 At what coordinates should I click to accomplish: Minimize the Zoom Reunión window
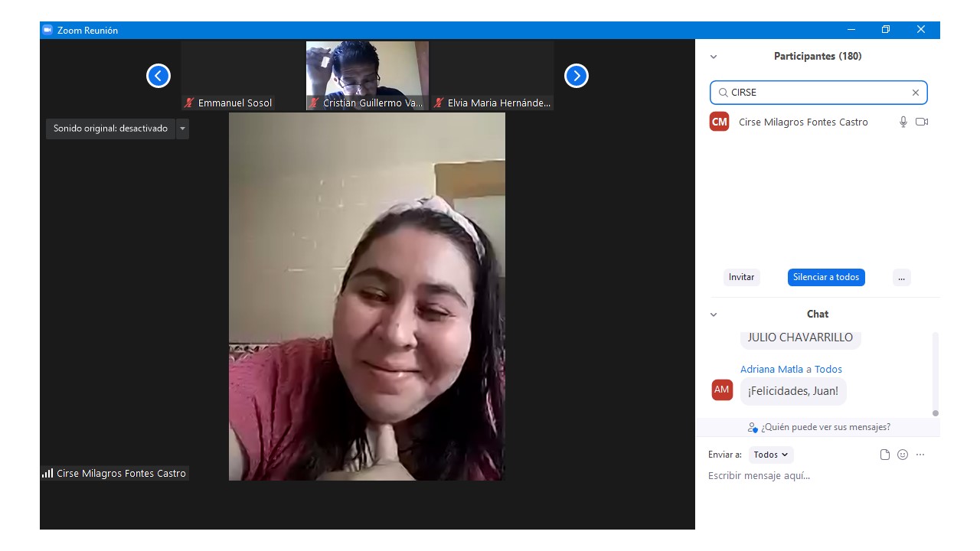851,30
